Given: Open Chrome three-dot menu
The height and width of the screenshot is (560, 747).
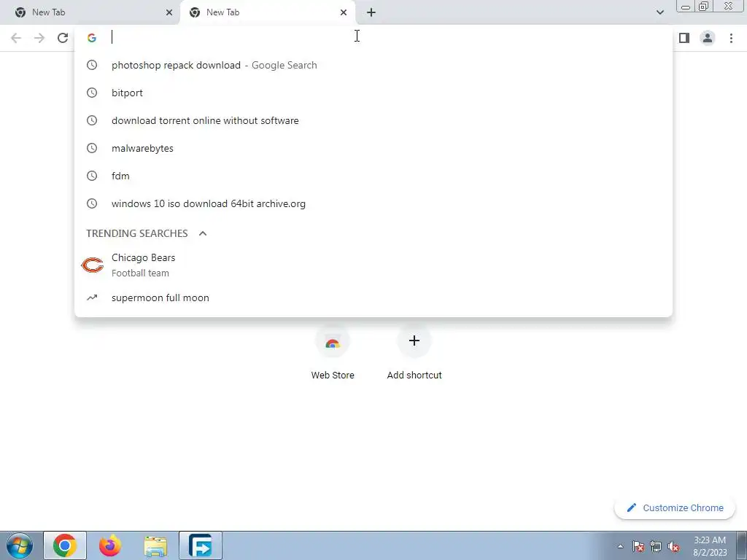Looking at the screenshot, I should (731, 38).
